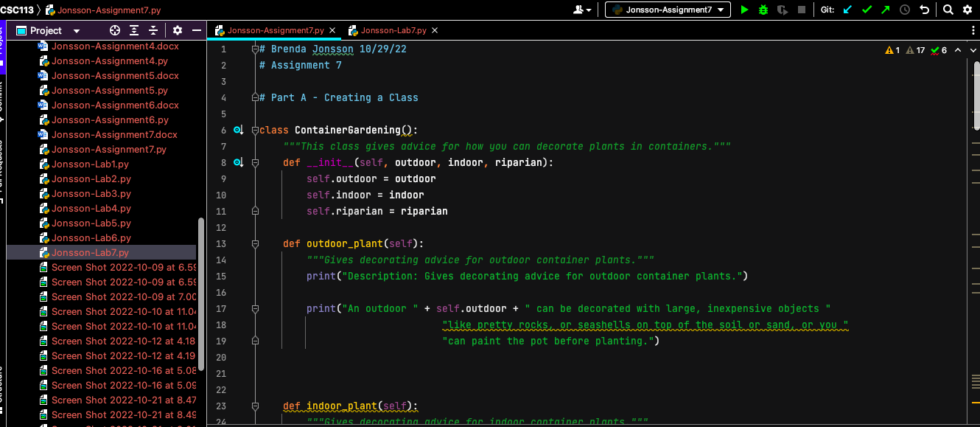Start debugging with the bug icon

click(x=763, y=10)
